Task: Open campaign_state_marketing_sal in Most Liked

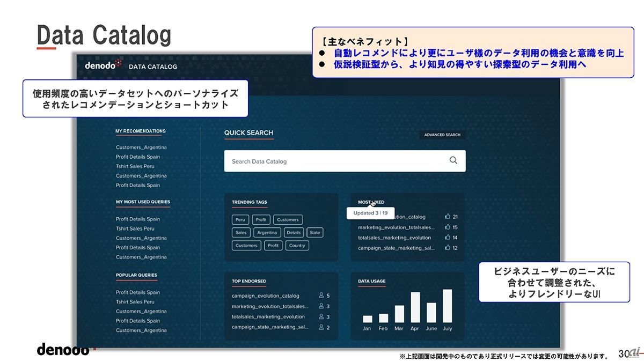Action: click(x=397, y=248)
